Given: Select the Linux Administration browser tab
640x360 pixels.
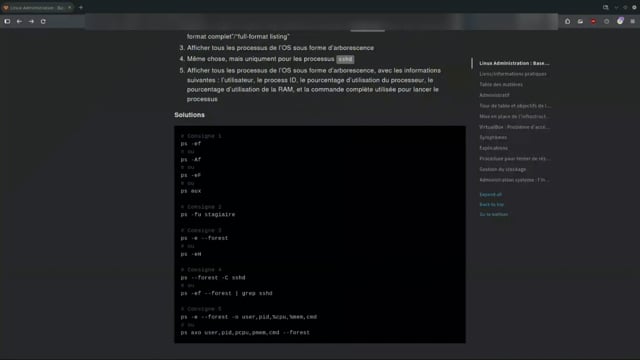Looking at the screenshot, I should click(x=37, y=7).
